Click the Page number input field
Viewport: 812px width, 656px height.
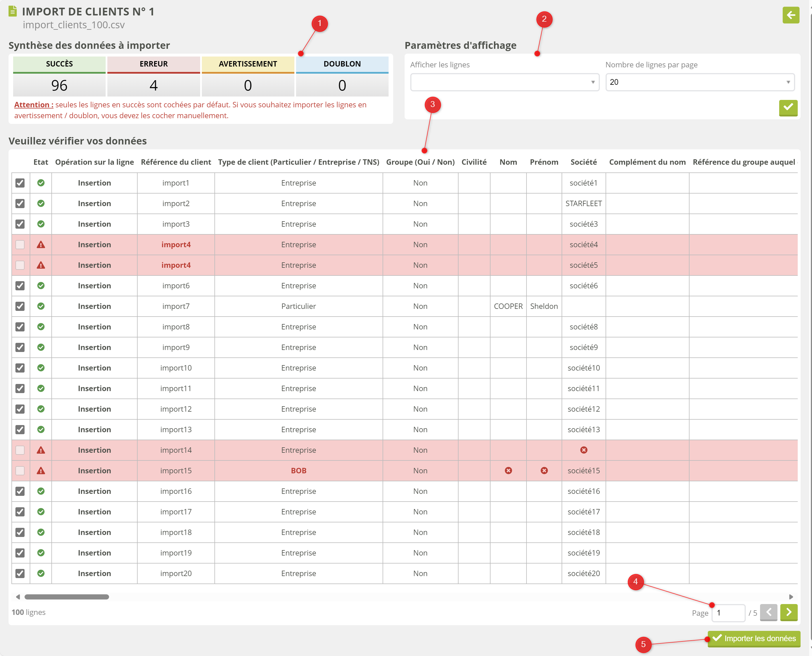(728, 613)
